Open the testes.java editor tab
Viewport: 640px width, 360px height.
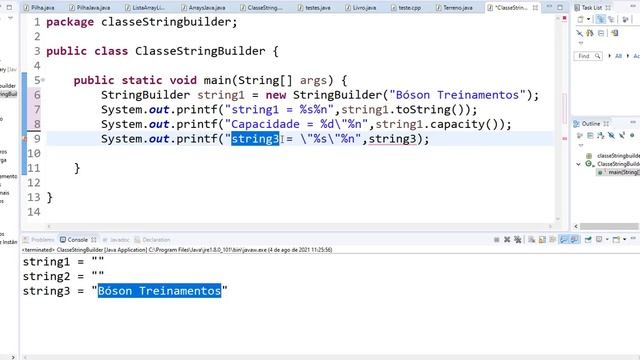(x=314, y=8)
